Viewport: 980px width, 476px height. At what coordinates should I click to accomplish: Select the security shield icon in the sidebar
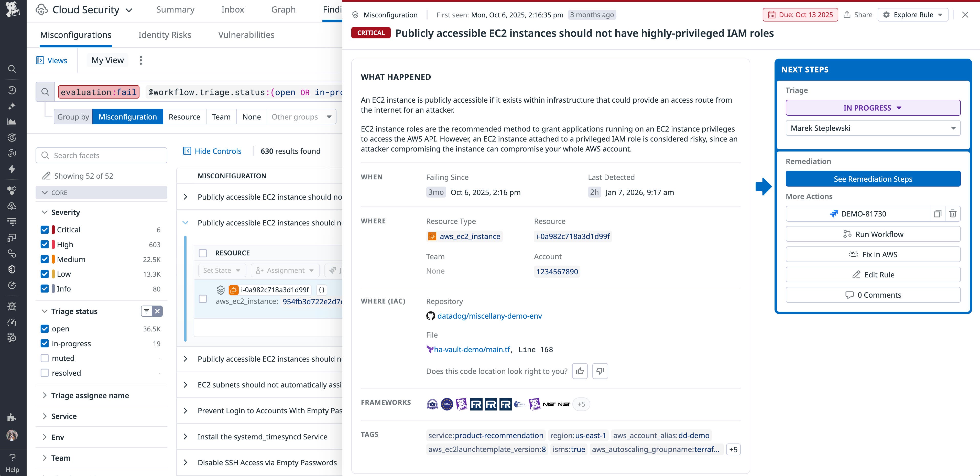pos(12,269)
